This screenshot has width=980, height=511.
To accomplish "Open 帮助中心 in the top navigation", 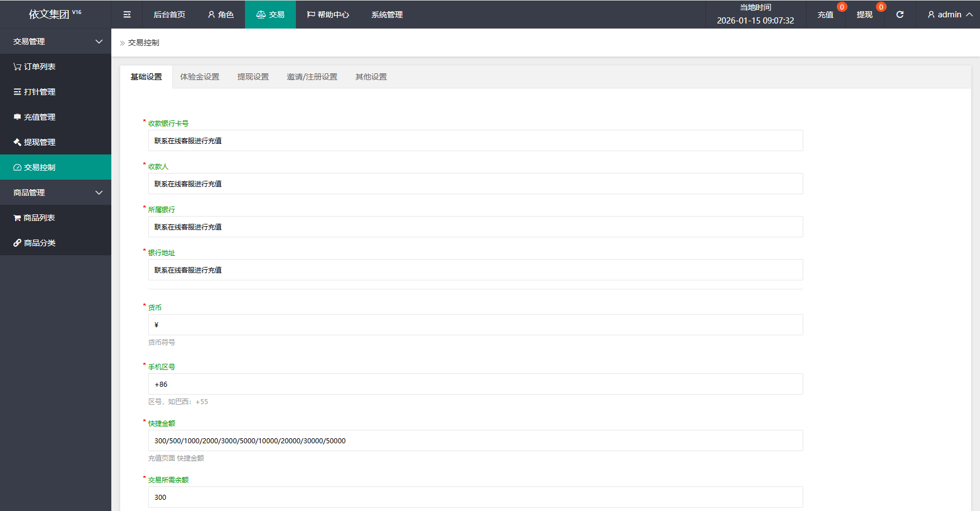I will click(328, 15).
